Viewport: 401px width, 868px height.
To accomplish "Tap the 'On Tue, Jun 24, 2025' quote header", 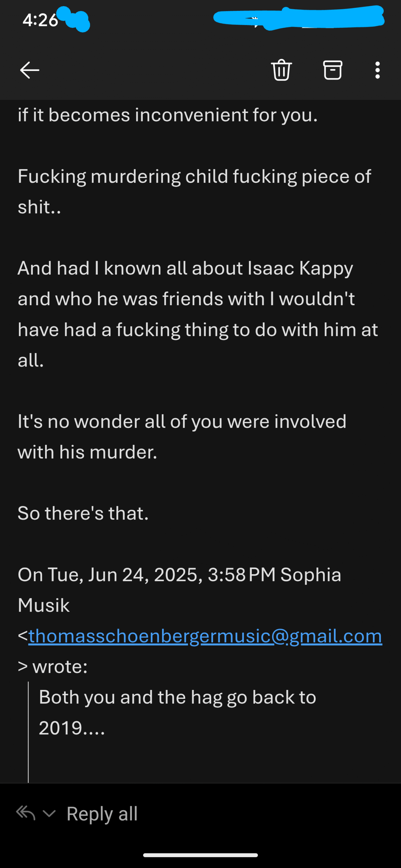I will tap(179, 590).
